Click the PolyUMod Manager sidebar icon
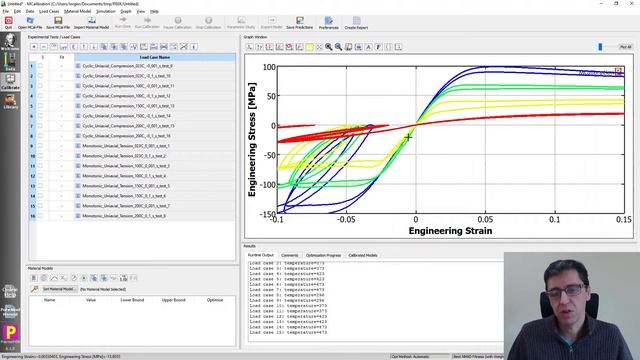640x360 pixels. click(x=10, y=311)
